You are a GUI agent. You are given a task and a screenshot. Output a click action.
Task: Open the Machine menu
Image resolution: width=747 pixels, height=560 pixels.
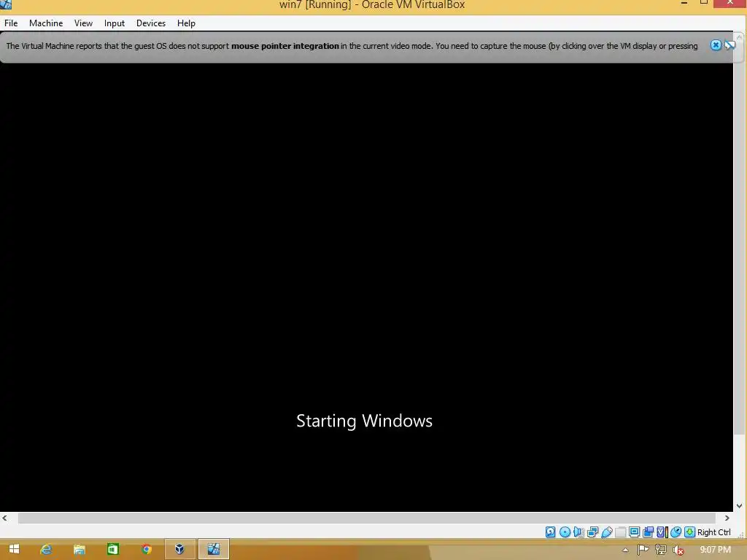coord(46,23)
